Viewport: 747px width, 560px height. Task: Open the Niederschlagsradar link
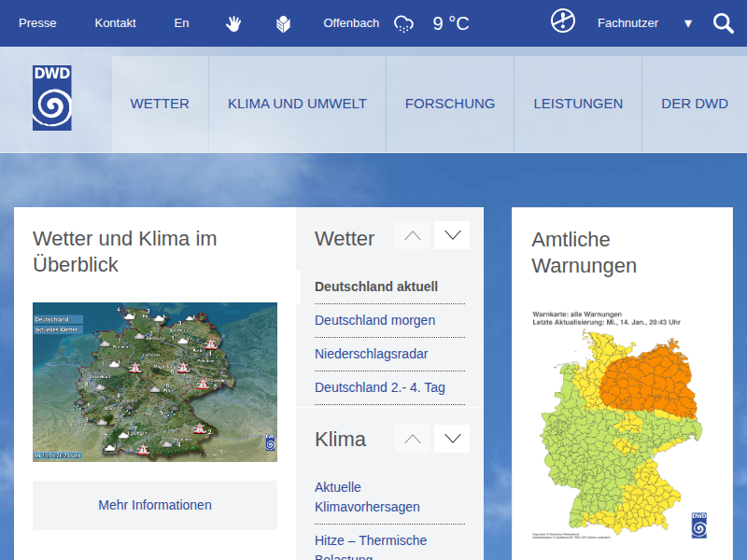point(372,354)
